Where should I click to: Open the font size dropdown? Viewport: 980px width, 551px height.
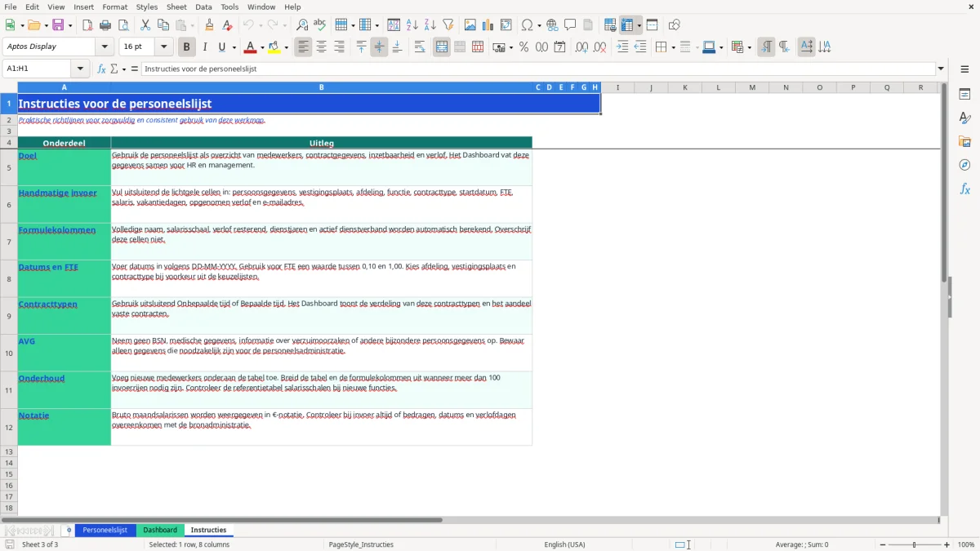(164, 47)
